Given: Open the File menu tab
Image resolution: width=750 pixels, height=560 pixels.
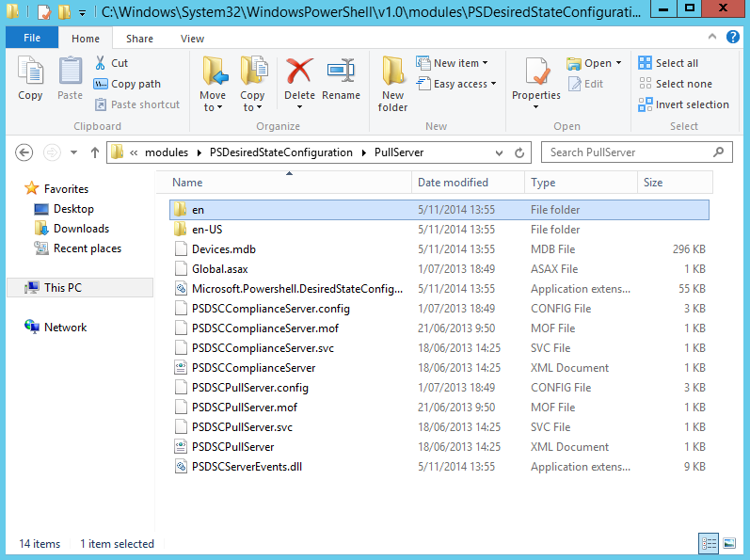Looking at the screenshot, I should point(32,38).
